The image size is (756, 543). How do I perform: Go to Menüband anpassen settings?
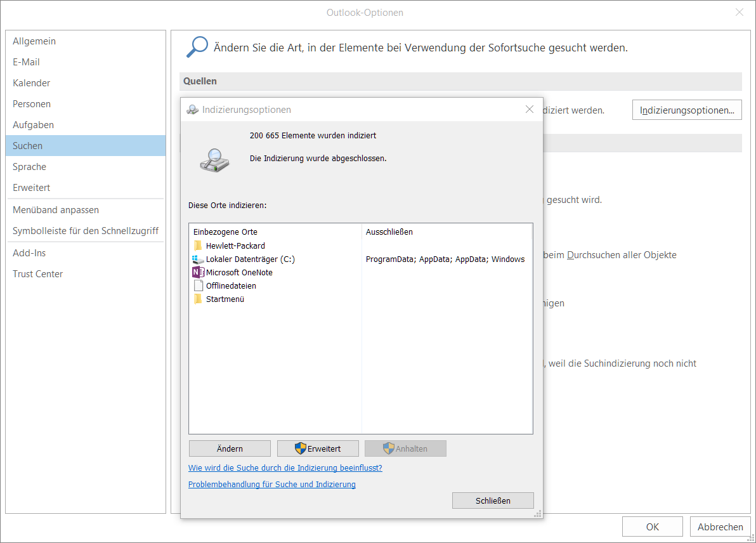tap(56, 210)
